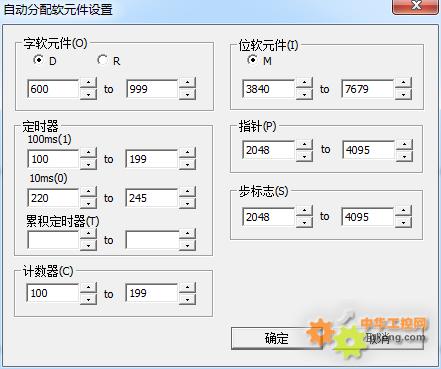Screen dimensions: 441x369
Task: Increase the step flag S end value
Action: [x=403, y=211]
